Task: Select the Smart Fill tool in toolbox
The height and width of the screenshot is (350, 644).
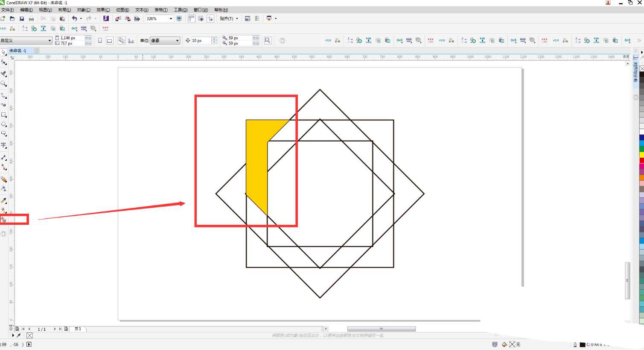Action: [4, 220]
